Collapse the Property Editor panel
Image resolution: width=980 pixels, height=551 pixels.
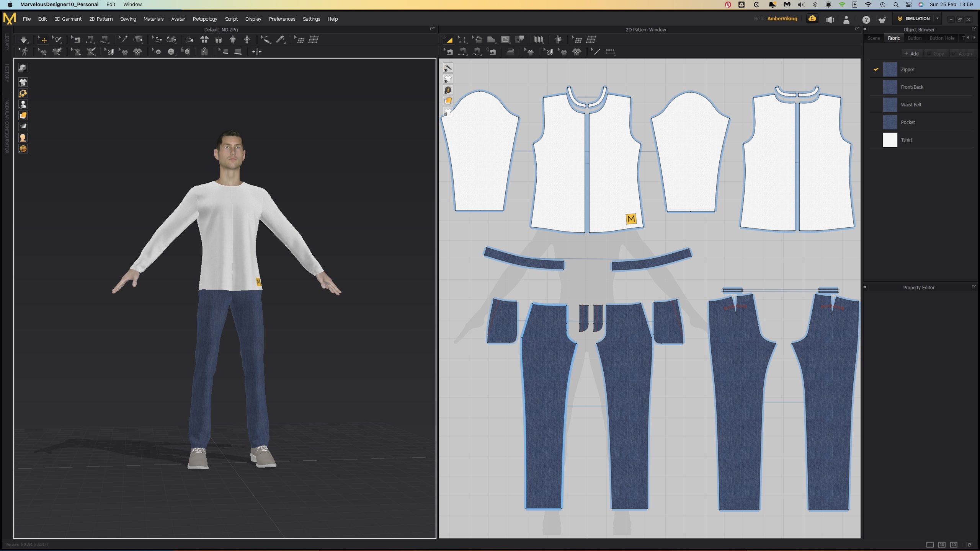click(866, 287)
